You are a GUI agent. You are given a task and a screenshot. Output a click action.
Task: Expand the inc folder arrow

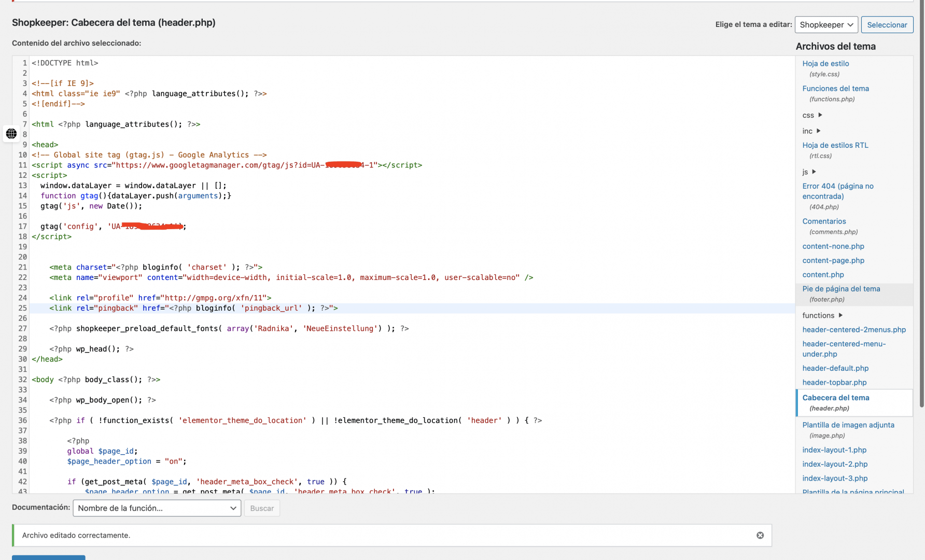tap(819, 131)
